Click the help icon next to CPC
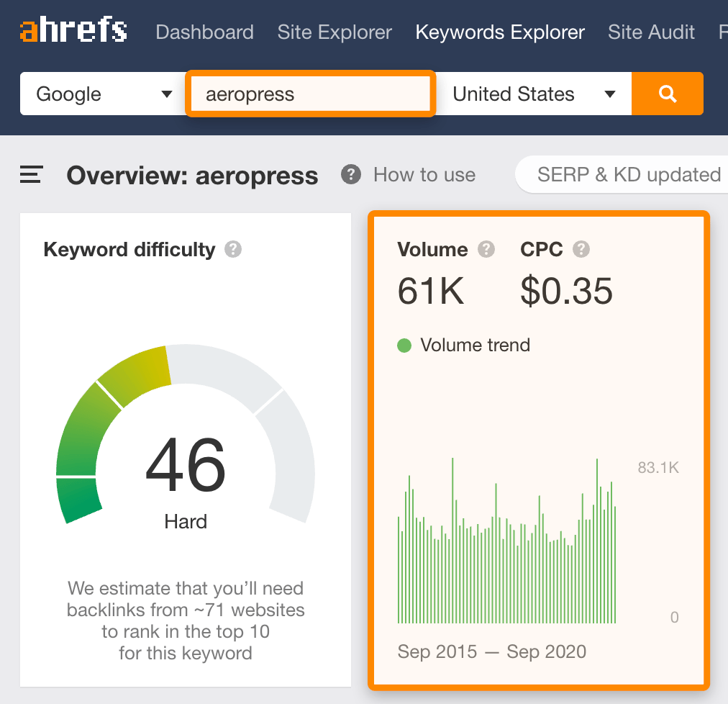The height and width of the screenshot is (704, 728). [x=581, y=250]
